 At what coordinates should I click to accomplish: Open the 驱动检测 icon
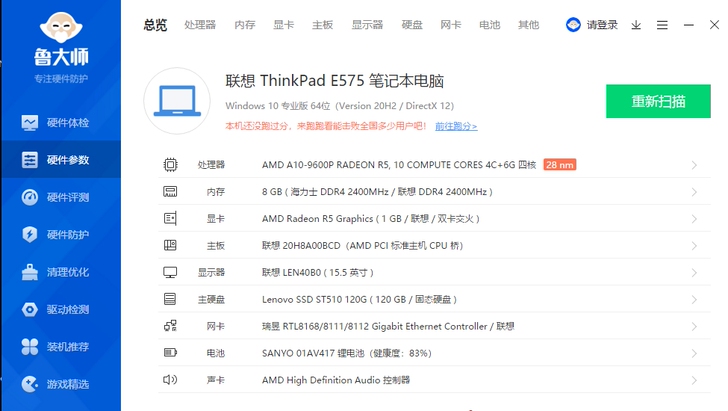(30, 309)
